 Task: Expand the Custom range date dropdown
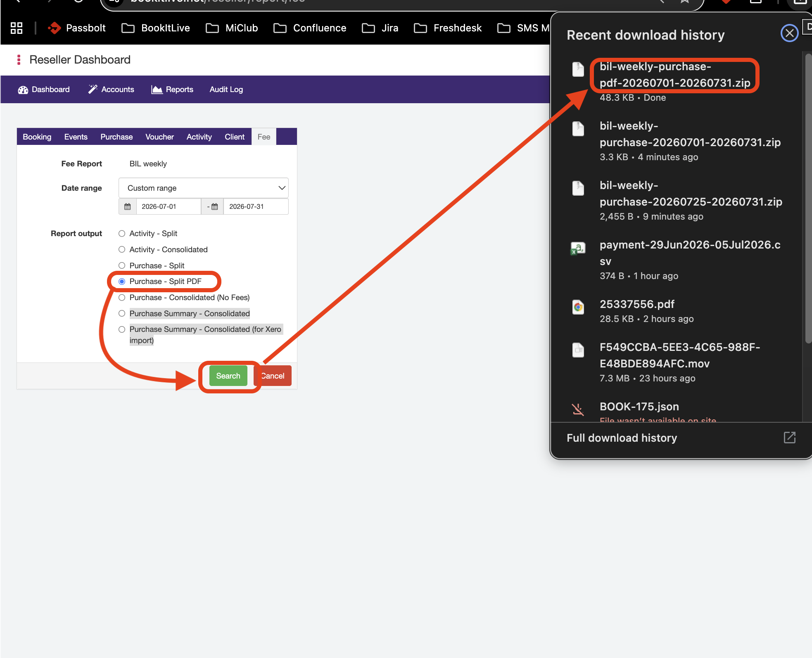coord(204,188)
